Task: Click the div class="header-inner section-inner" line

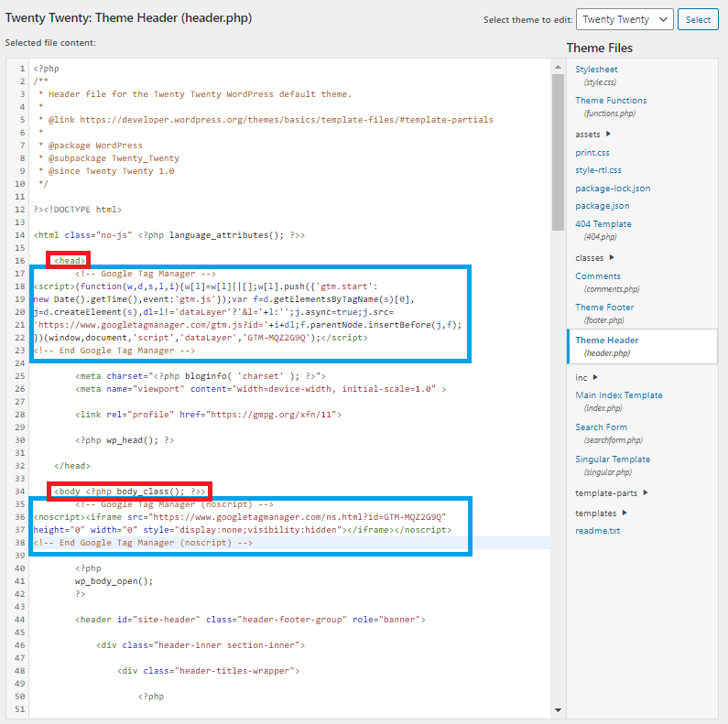Action: click(201, 645)
